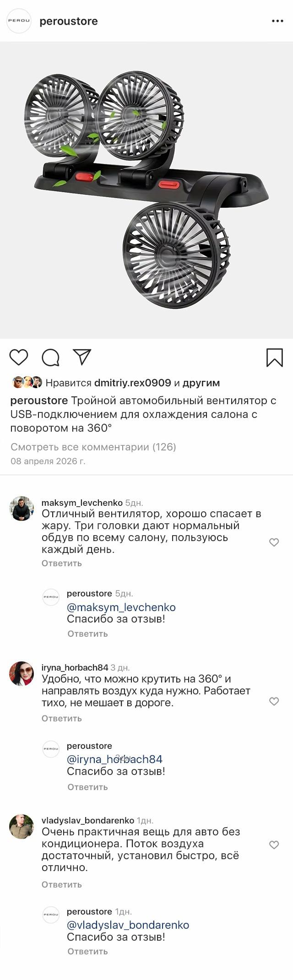Open vladyslav_bondarenko's profile picture
The width and height of the screenshot is (293, 980).
(x=22, y=826)
